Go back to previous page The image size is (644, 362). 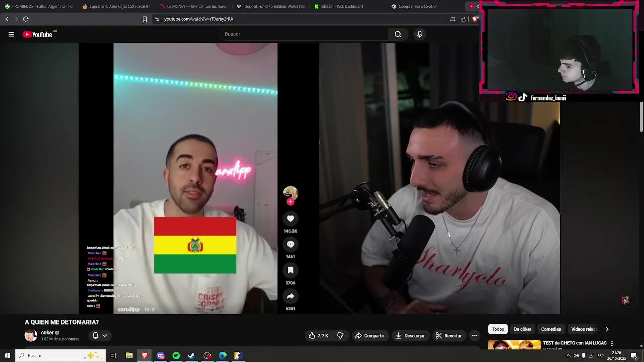tap(7, 19)
